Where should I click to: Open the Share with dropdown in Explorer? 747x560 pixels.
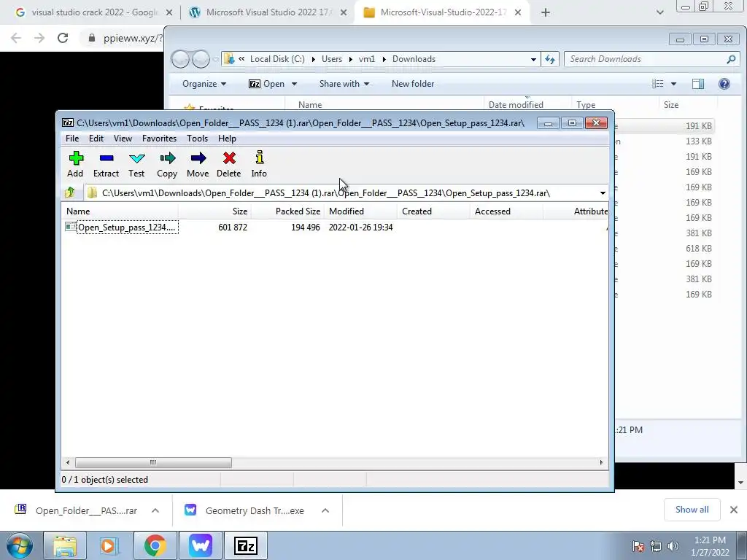[344, 84]
